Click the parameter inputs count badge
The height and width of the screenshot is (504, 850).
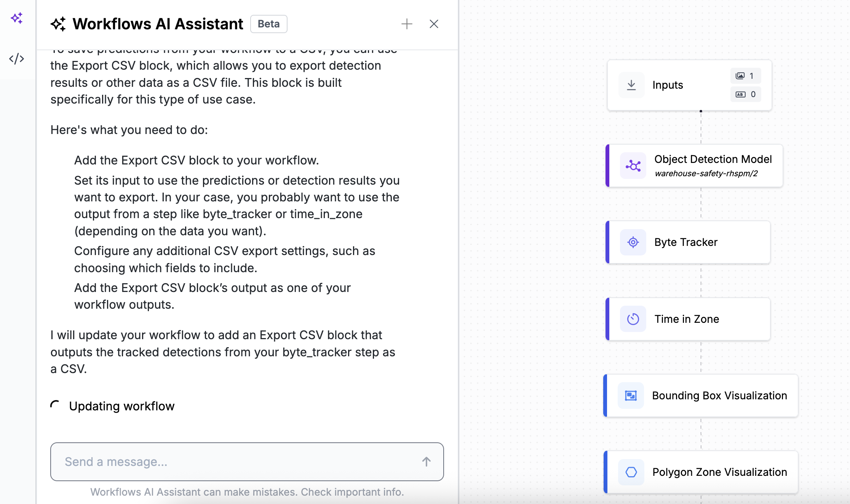pyautogui.click(x=745, y=94)
